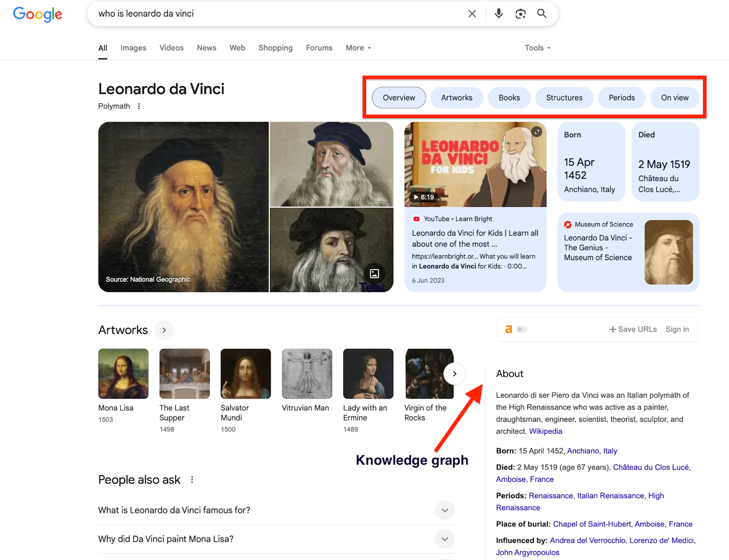Select the Periods chip

pyautogui.click(x=622, y=98)
